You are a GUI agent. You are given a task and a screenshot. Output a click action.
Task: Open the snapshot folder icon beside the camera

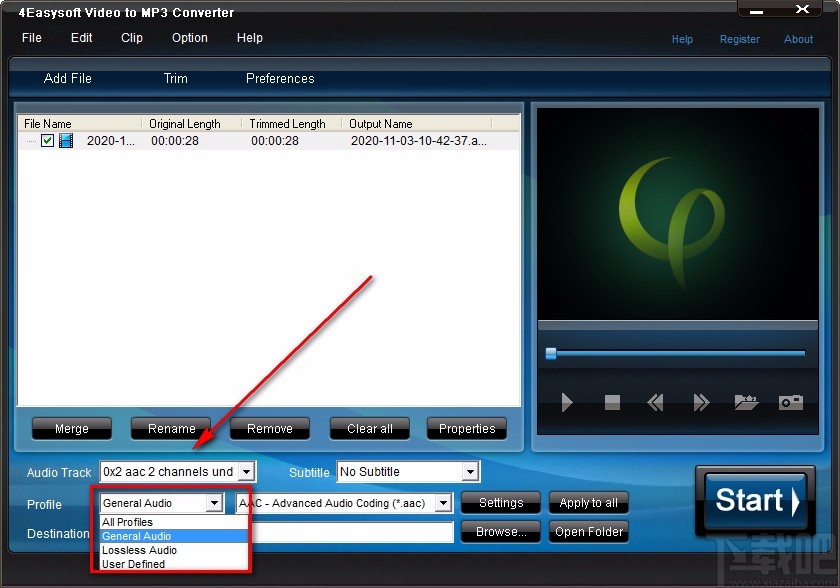pos(745,403)
